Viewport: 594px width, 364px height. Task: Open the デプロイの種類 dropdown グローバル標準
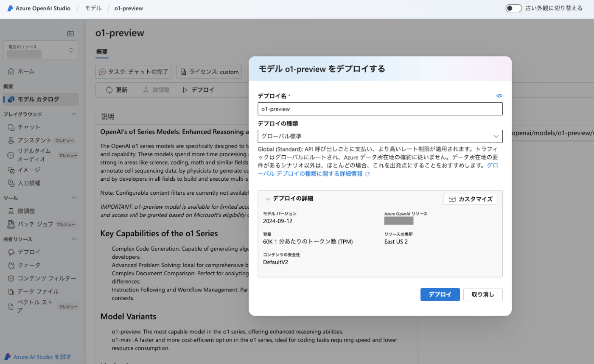pos(380,136)
